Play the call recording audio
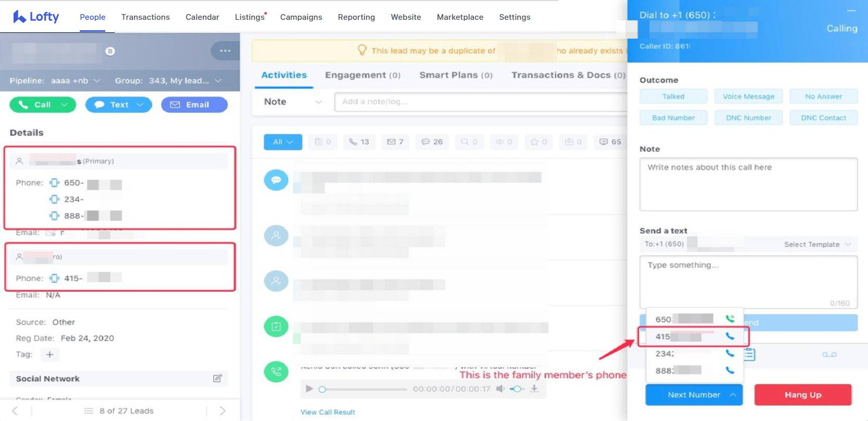The width and height of the screenshot is (868, 421). 309,389
